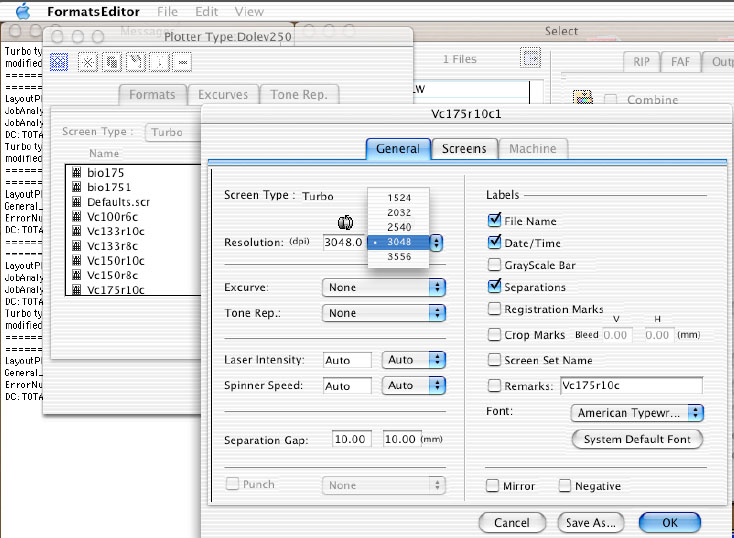734x538 pixels.
Task: Click the Bleed V value field
Action: [616, 335]
